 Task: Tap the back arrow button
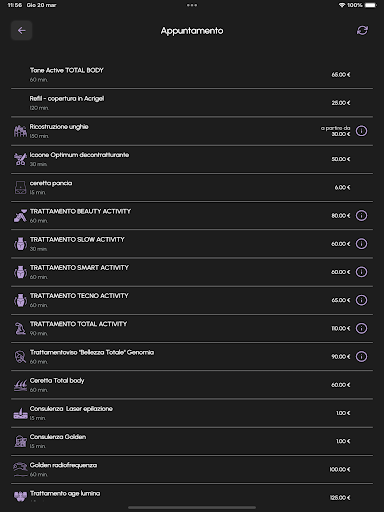tap(21, 30)
